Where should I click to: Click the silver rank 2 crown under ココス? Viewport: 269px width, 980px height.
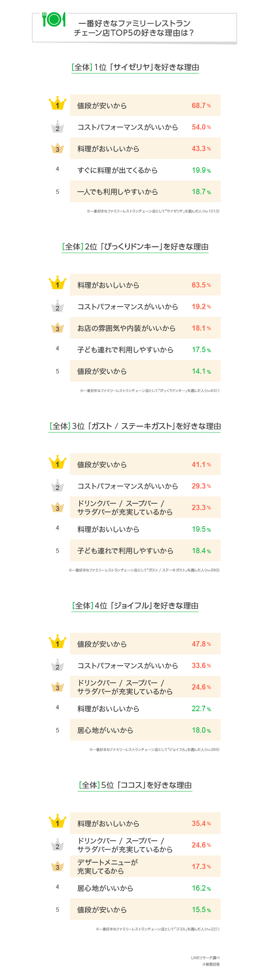tap(57, 845)
